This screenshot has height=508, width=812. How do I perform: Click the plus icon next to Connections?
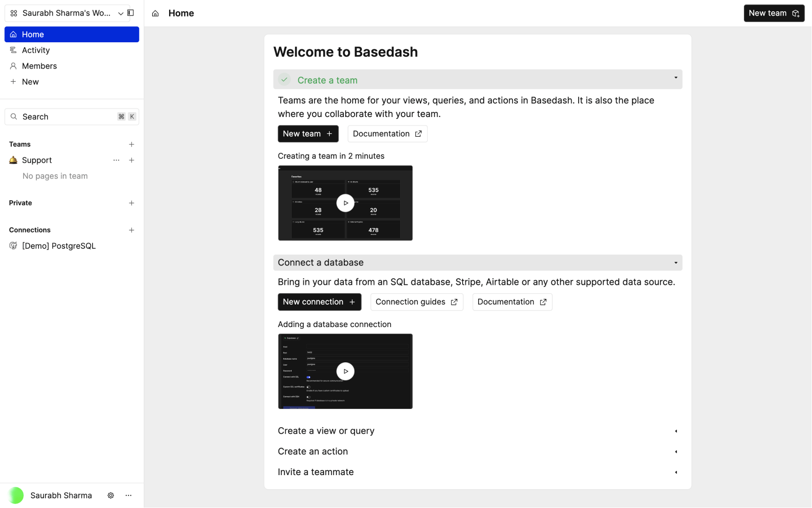point(131,230)
